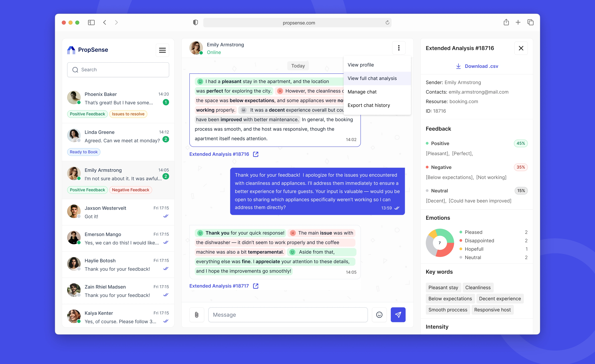Click the Positive Feedback tag under Phoenix Baker
The image size is (595, 364).
(x=87, y=114)
